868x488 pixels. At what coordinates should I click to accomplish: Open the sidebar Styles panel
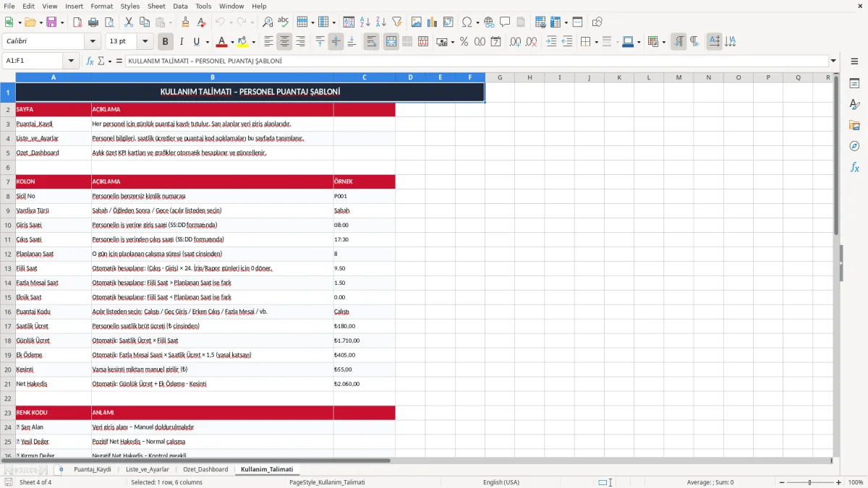[854, 104]
